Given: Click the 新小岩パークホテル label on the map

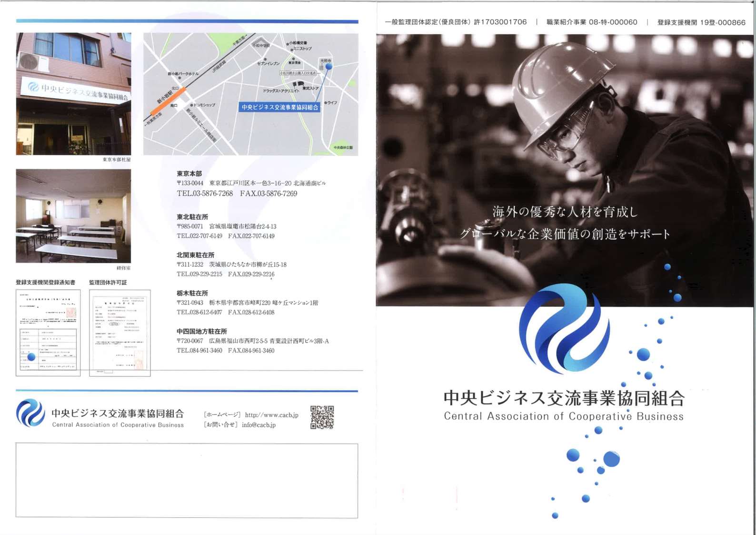Looking at the screenshot, I should tap(183, 74).
